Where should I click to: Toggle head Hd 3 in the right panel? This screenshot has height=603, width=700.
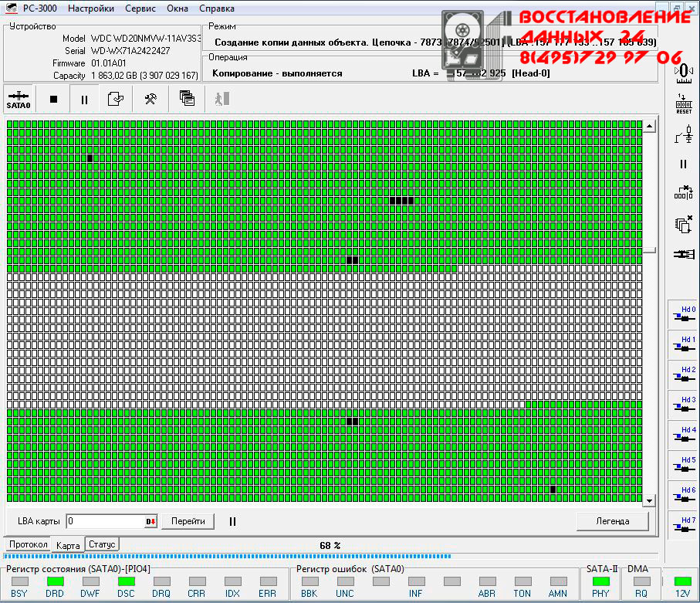[x=683, y=405]
